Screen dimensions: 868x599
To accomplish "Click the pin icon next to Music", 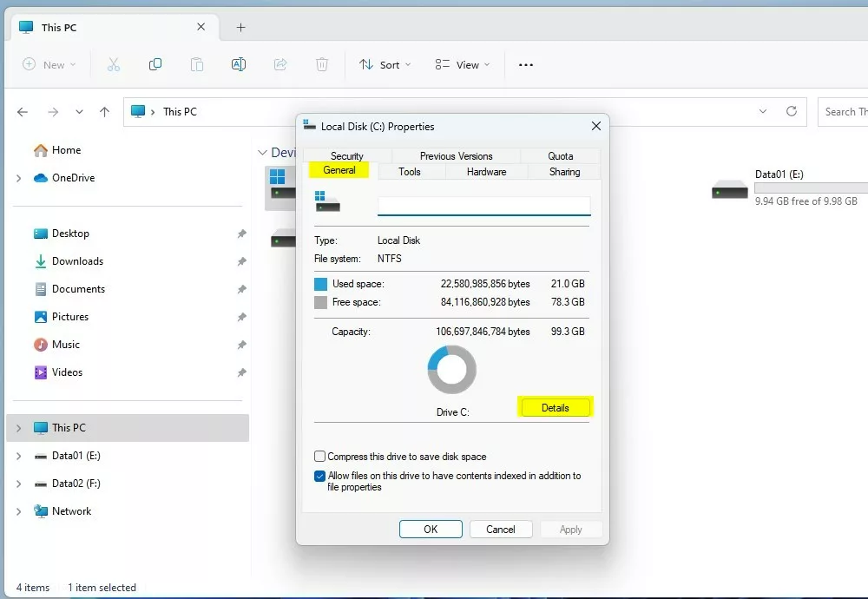I will coord(242,345).
